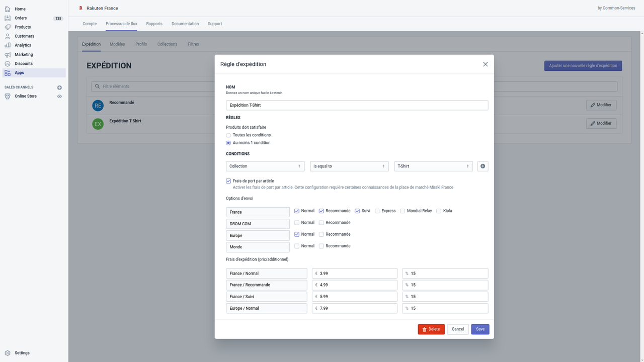Open Support tab
This screenshot has width=644, height=362.
point(215,24)
